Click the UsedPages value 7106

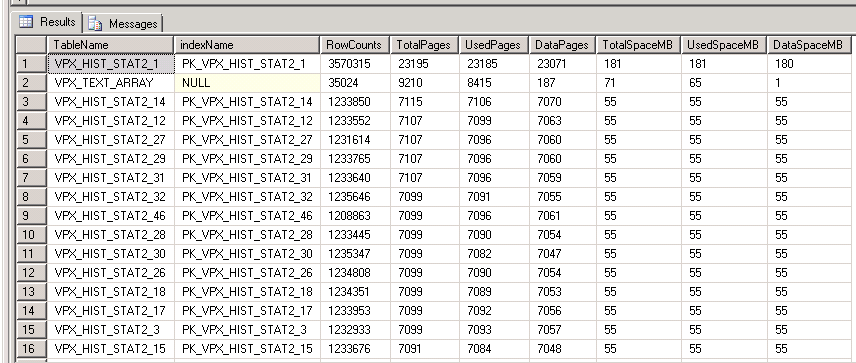494,102
